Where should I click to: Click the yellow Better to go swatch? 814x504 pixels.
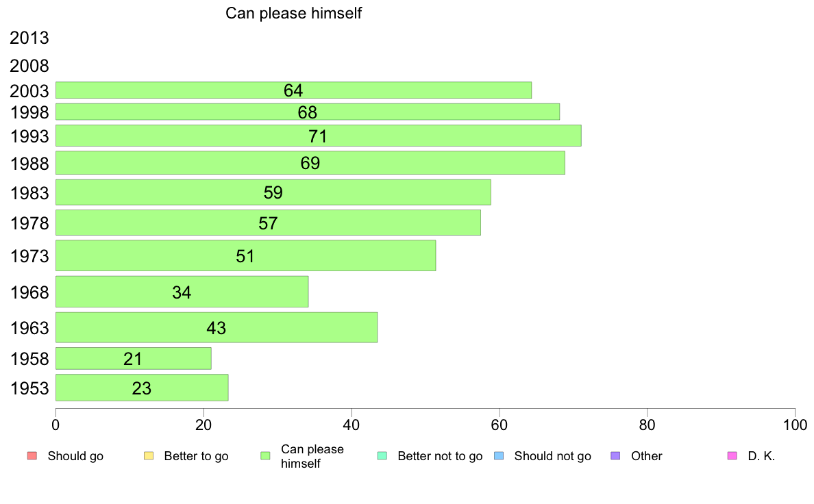tap(149, 456)
